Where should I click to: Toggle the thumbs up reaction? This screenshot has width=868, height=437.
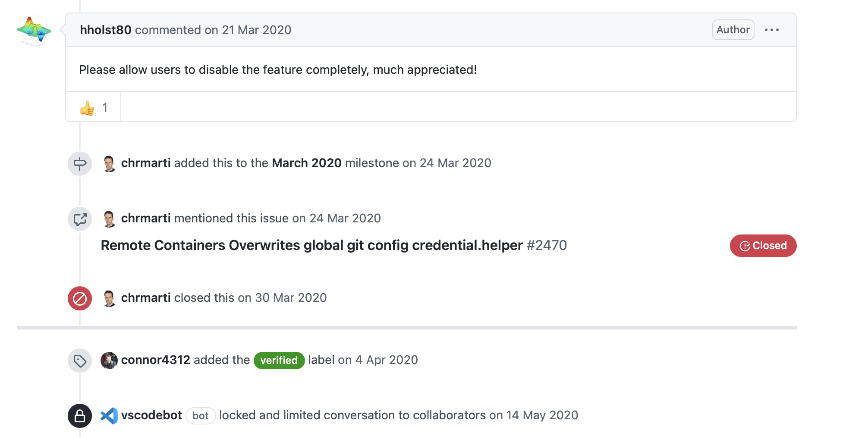pyautogui.click(x=93, y=108)
